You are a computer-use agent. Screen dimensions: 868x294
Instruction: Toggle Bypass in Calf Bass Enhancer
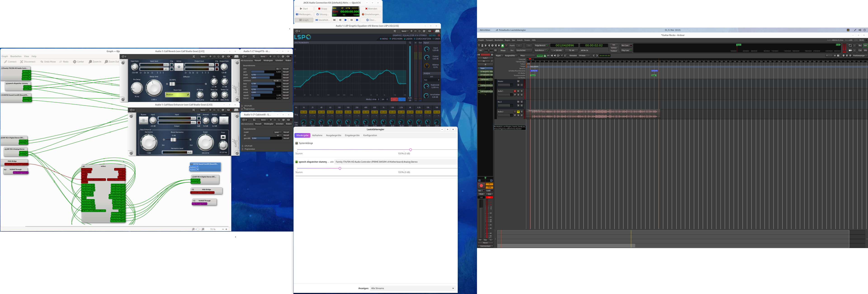(144, 120)
